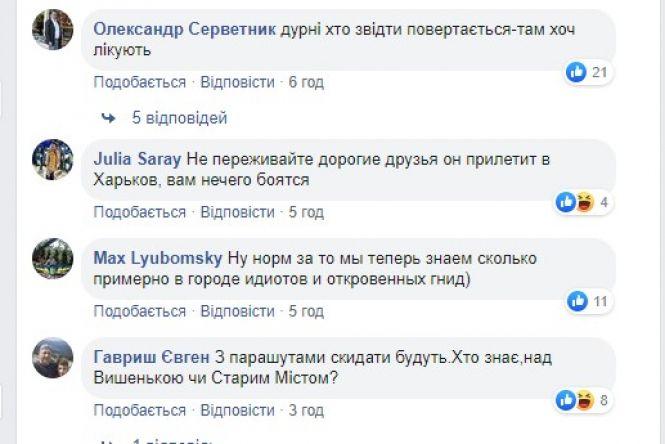Image resolution: width=665 pixels, height=444 pixels.
Task: Open Julia Saray's avatar
Action: point(53,160)
